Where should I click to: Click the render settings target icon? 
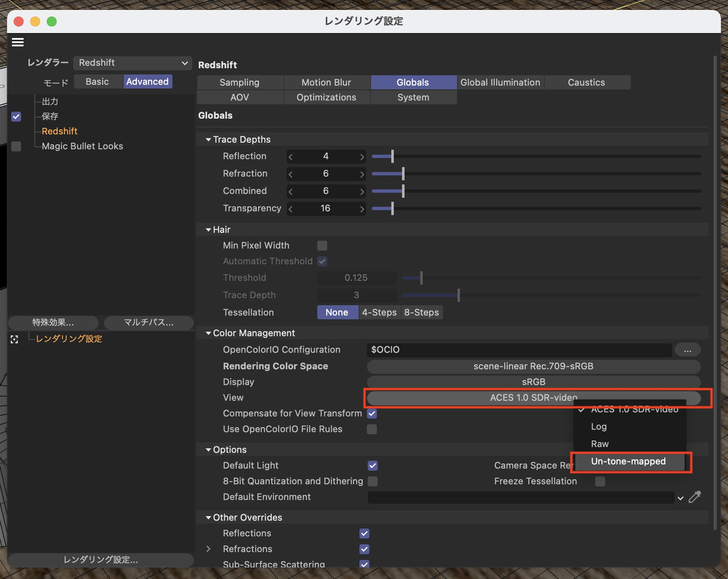click(x=14, y=340)
